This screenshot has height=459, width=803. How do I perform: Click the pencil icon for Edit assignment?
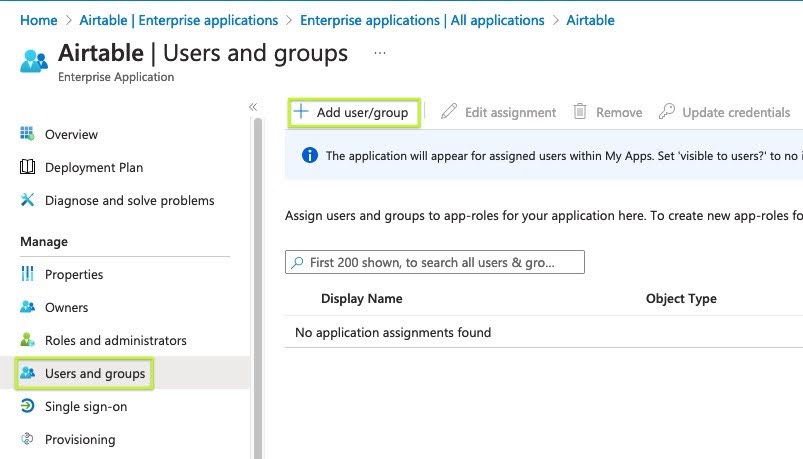[x=449, y=111]
